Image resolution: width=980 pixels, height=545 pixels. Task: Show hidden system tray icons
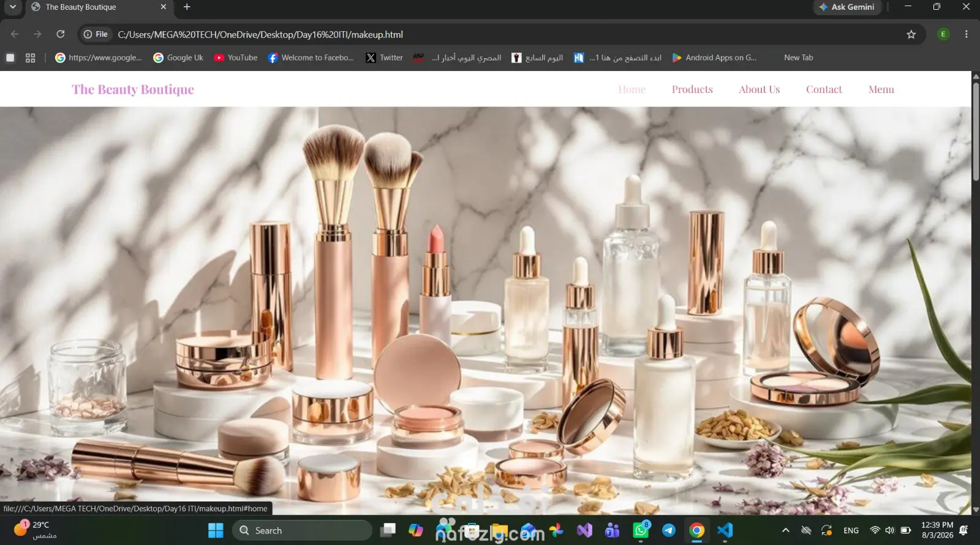click(785, 530)
